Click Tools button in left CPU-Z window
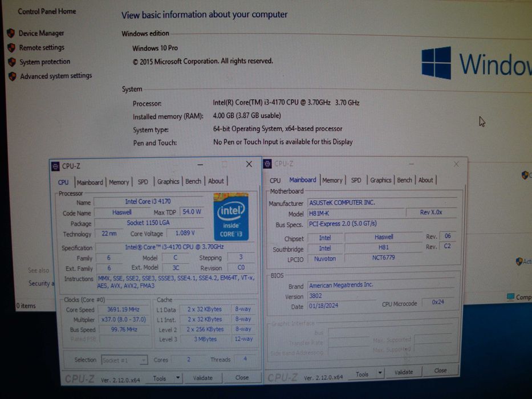Image resolution: width=532 pixels, height=399 pixels. pos(160,378)
